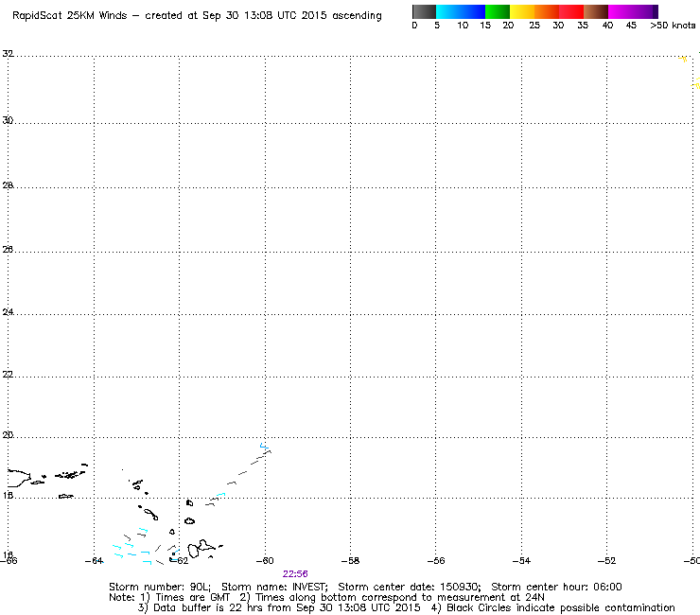The image size is (700, 615).
Task: Click the yellow 20-25 knots color band
Action: (522, 11)
